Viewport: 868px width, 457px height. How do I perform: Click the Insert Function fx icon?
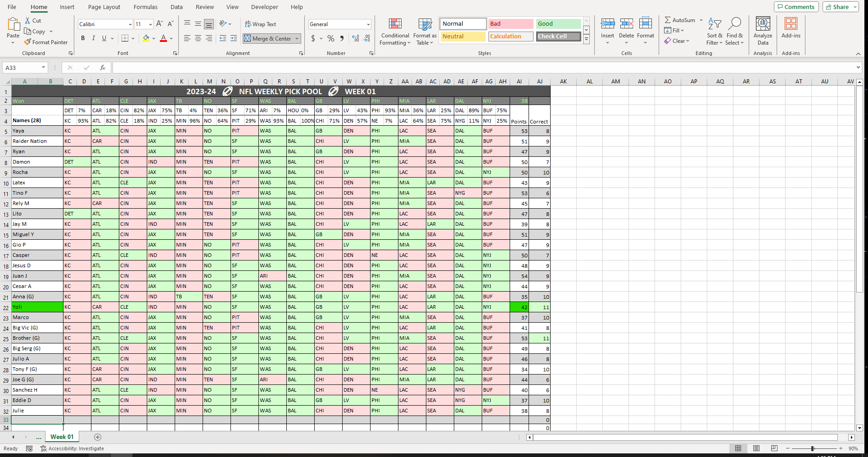tap(103, 68)
